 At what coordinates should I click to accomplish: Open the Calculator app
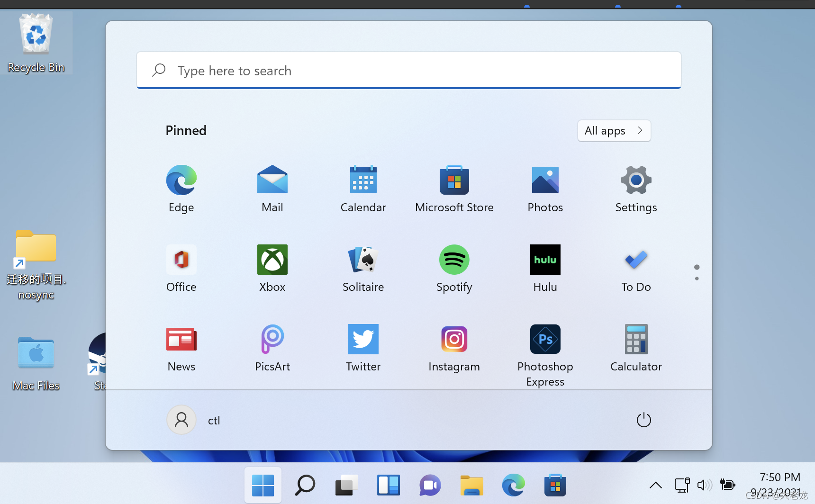636,348
